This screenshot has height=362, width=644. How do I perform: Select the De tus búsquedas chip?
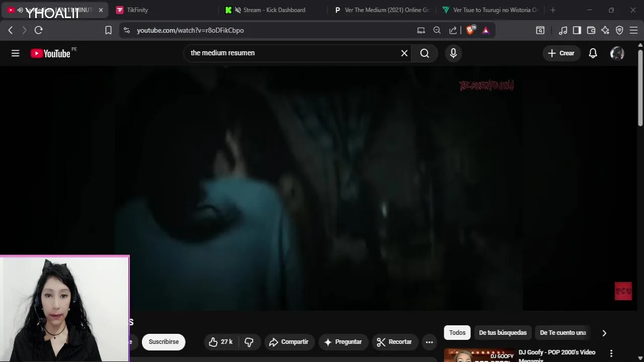(x=503, y=332)
